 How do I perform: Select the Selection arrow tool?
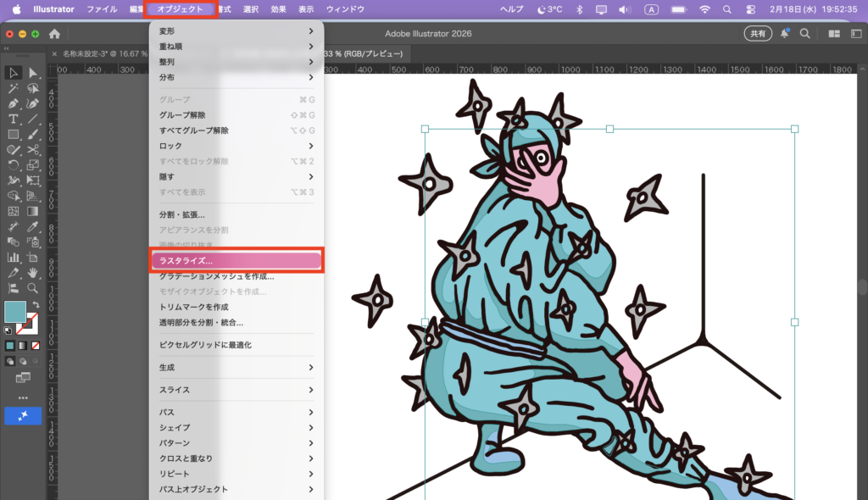click(x=14, y=73)
